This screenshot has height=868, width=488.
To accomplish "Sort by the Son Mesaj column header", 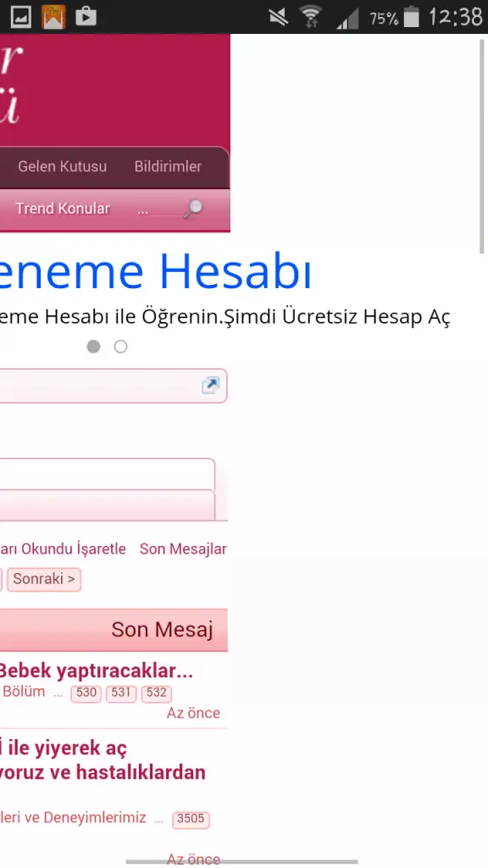I will [162, 630].
